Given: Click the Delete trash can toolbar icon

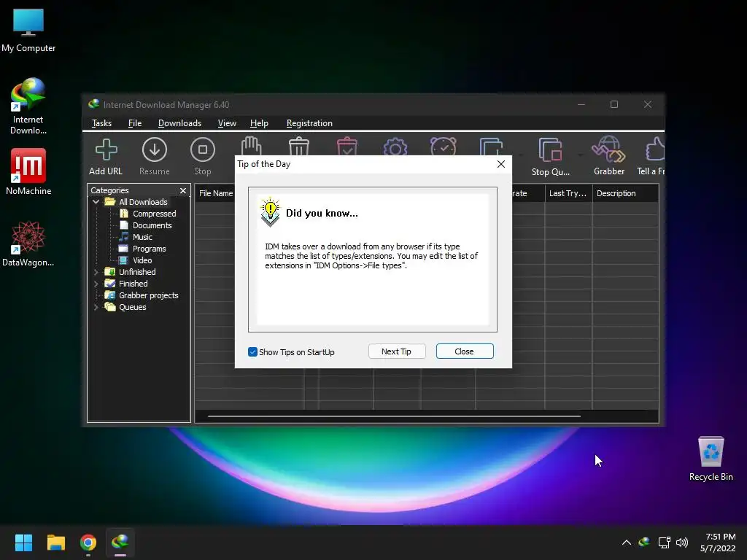Looking at the screenshot, I should pos(299,146).
